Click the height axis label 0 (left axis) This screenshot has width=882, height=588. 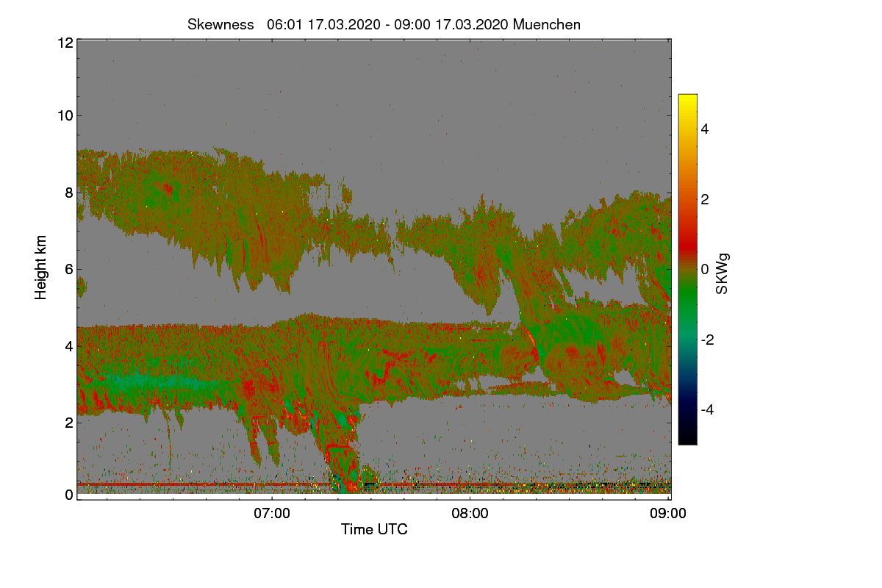coord(69,495)
